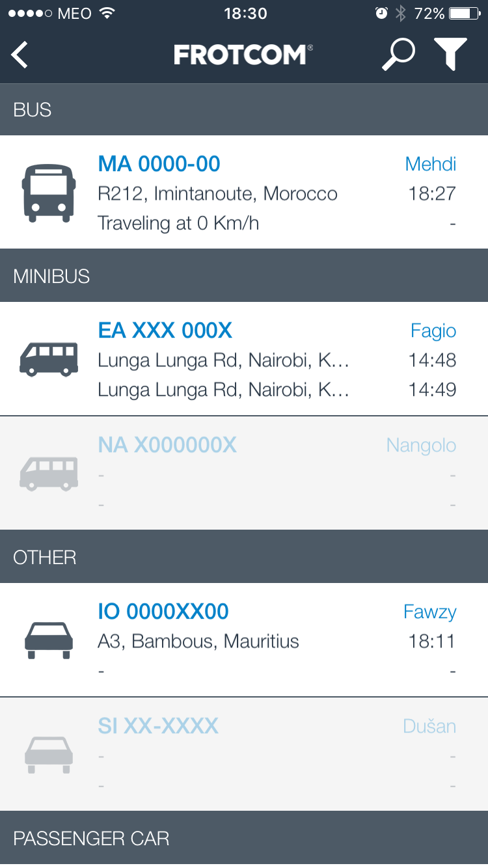Screen dimensions: 488x868
Task: Tap the greyed car icon for SI XX-XXXX
Action: [x=49, y=755]
